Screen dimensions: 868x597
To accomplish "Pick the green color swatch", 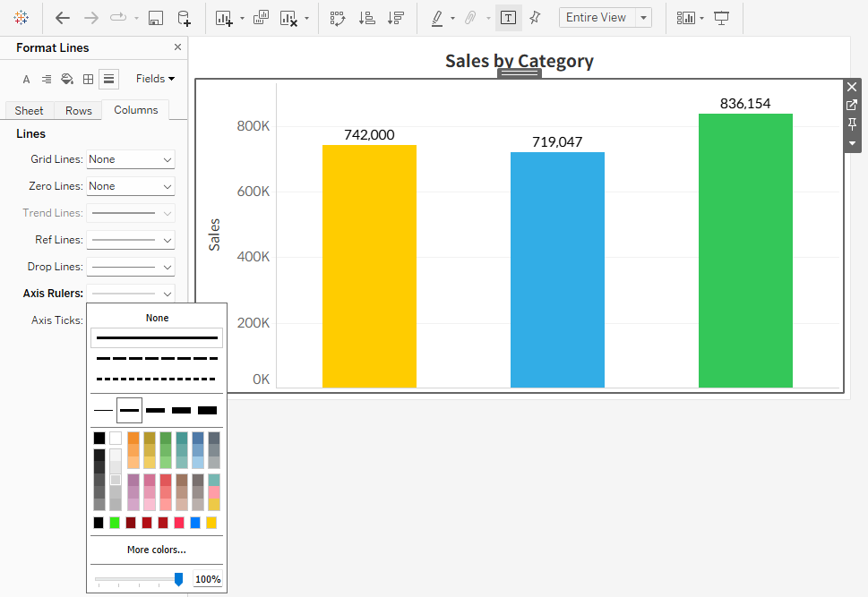I will tap(114, 522).
